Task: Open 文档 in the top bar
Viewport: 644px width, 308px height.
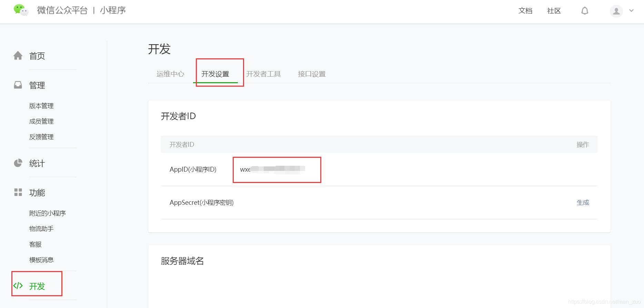Action: pyautogui.click(x=525, y=11)
